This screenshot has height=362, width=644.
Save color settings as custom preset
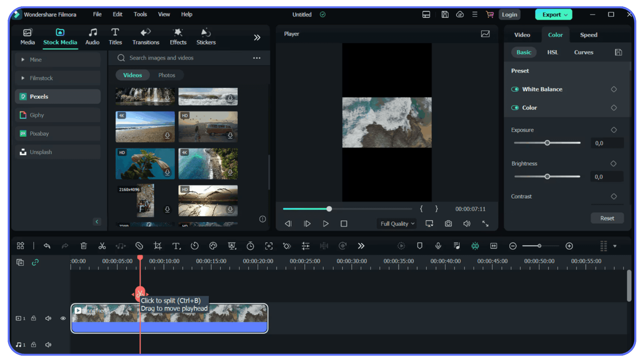click(x=618, y=52)
